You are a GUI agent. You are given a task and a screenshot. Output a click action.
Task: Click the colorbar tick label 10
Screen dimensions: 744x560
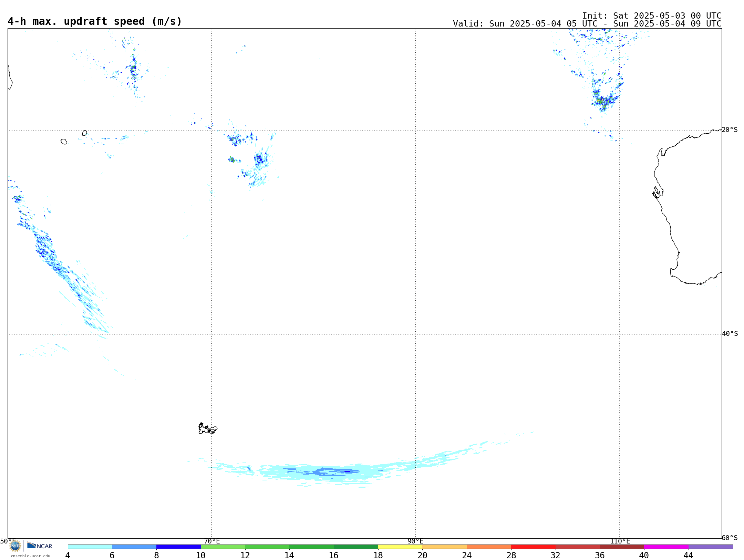pos(201,555)
